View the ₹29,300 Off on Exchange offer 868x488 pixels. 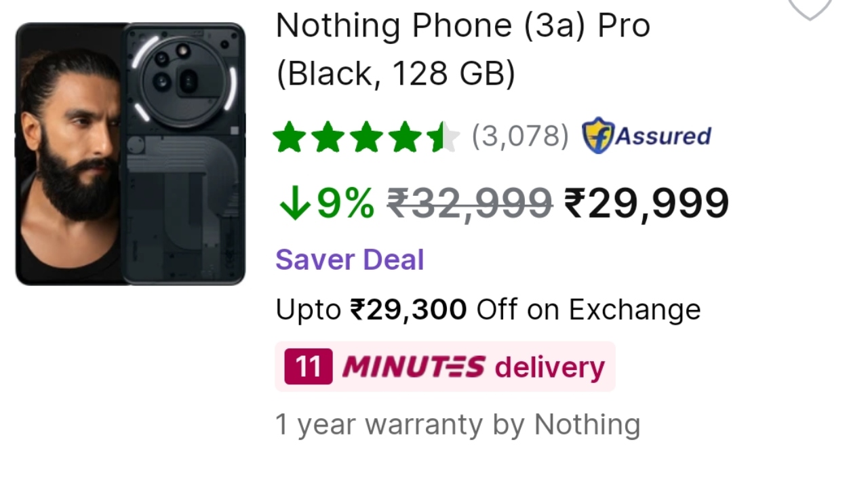point(488,310)
